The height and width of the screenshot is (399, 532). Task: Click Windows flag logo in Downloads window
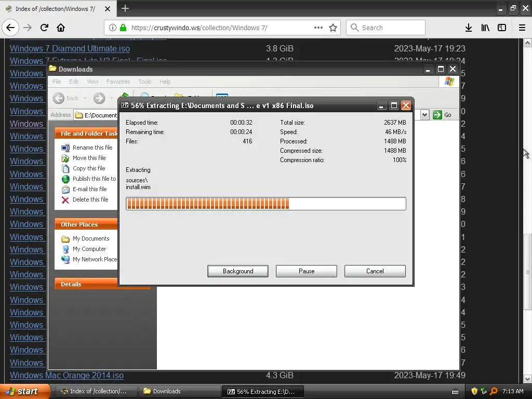[x=449, y=82]
